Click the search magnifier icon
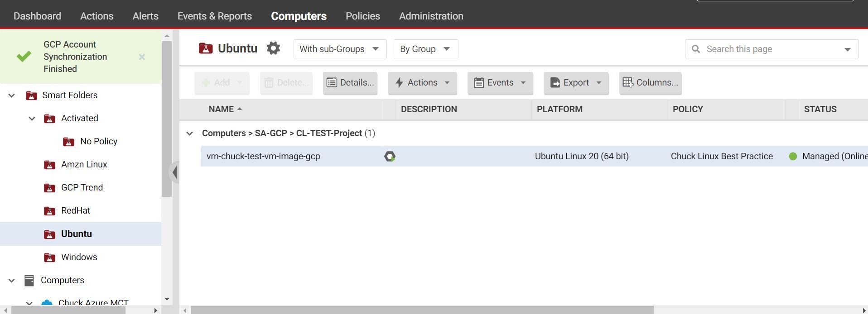868x314 pixels. [x=696, y=49]
